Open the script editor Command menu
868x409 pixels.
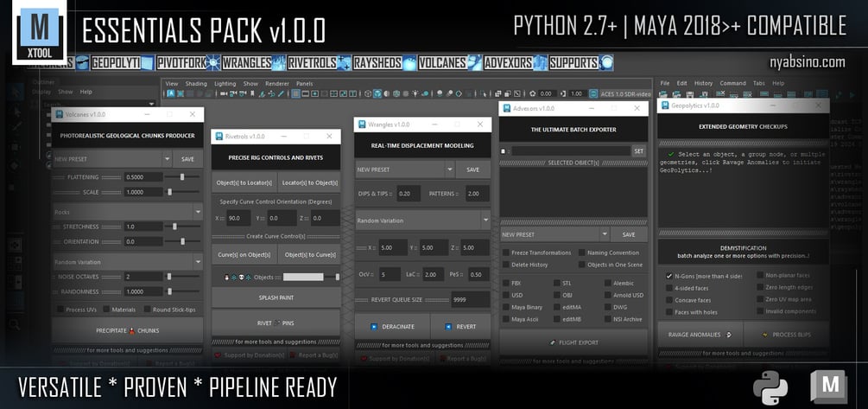[x=733, y=83]
